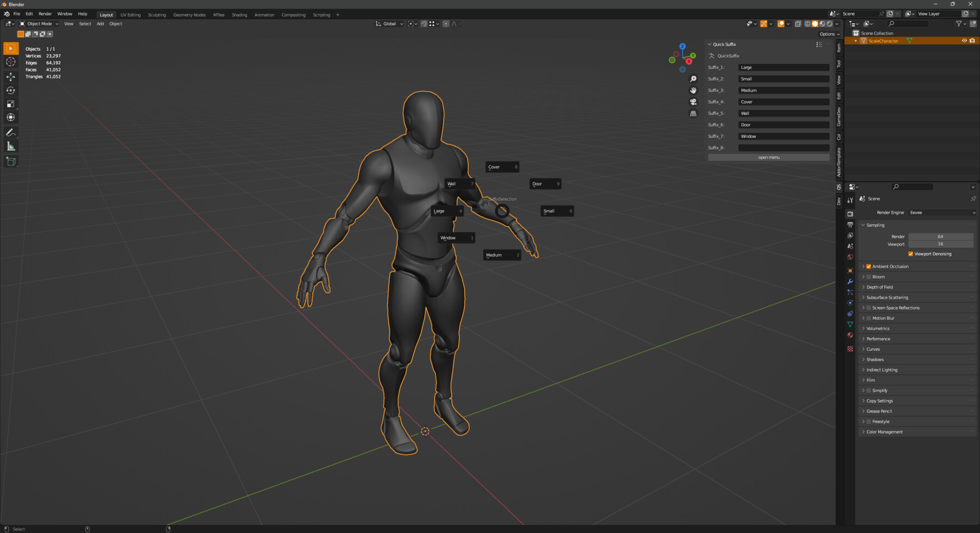Toggle visibility of ScaleCharacter in Outliner

click(x=964, y=40)
